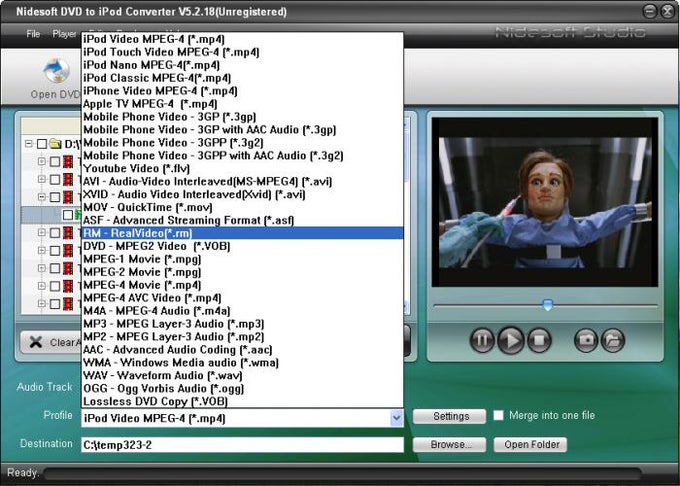Choose Mobile Phone Video - 3GP (*.3gp)

(242, 117)
